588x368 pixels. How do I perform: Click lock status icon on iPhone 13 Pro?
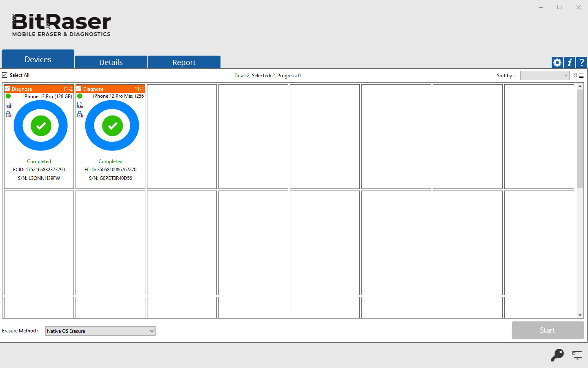click(x=9, y=114)
